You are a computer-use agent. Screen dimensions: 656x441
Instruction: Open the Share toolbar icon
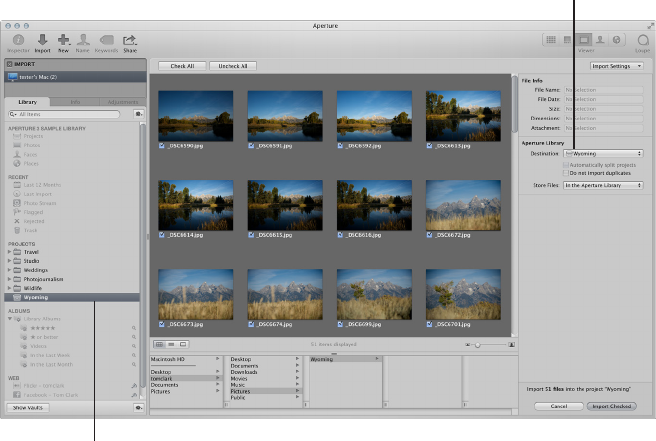coord(129,40)
